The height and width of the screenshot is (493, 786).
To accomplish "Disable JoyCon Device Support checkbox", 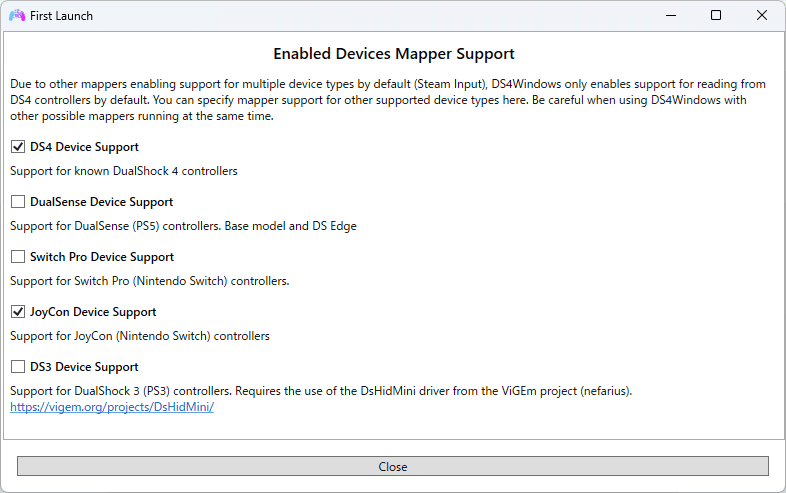I will [x=18, y=312].
